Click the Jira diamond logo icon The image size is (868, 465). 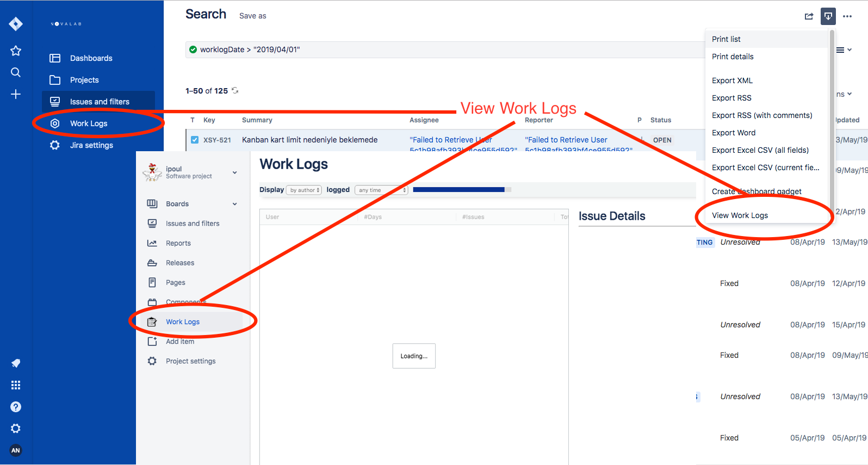point(16,24)
